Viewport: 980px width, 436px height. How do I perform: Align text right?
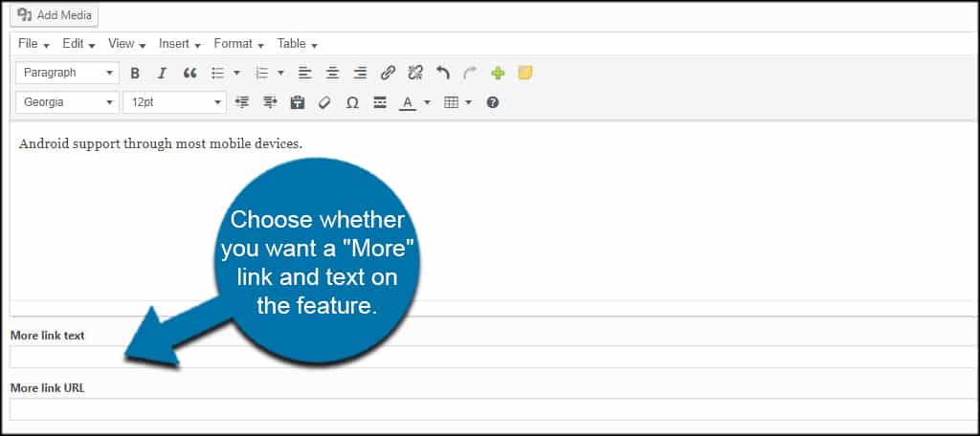coord(360,73)
